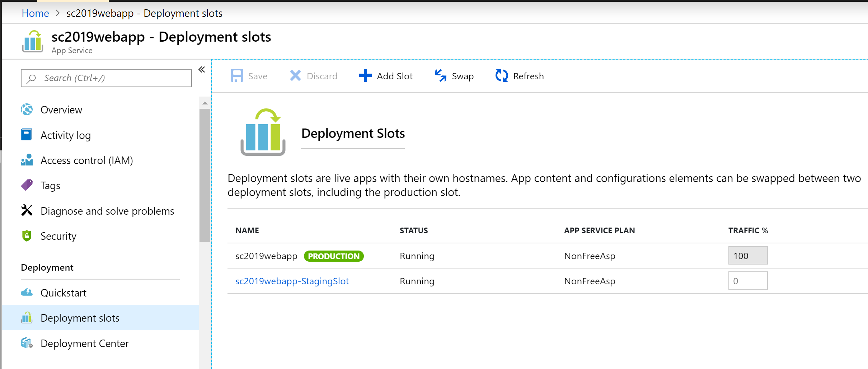Viewport: 868px width, 369px height.
Task: Click the Discard X icon
Action: [295, 76]
